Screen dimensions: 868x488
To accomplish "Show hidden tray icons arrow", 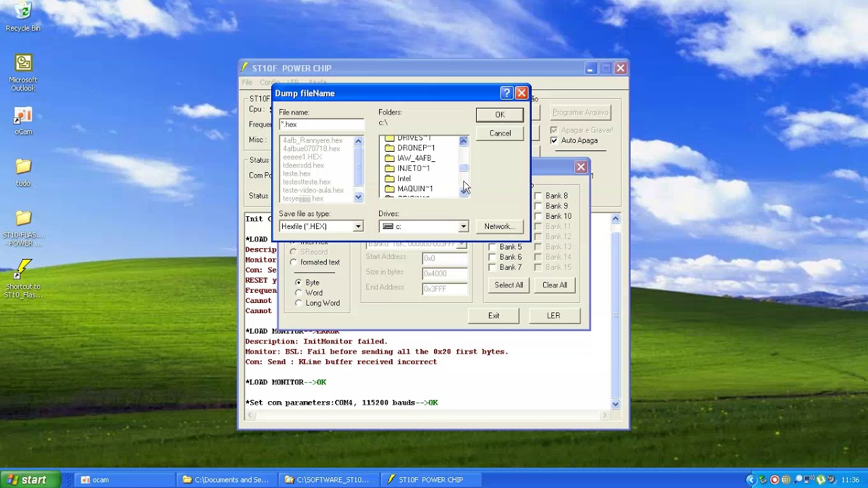I will pyautogui.click(x=750, y=480).
